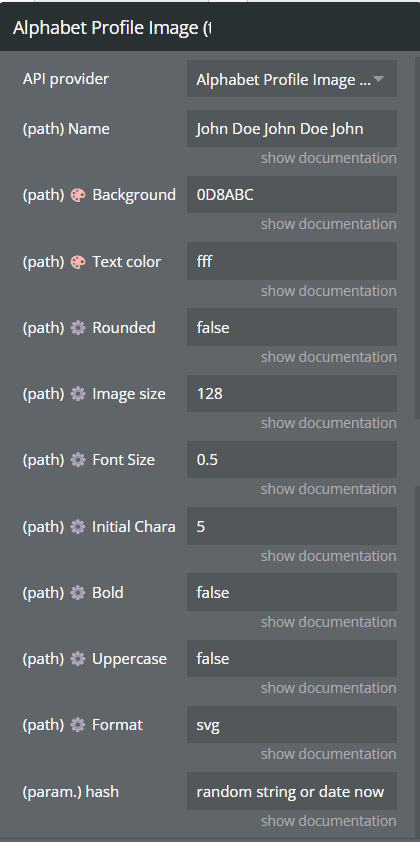Click the gear icon next to Rounded
This screenshot has height=843, width=420.
pyautogui.click(x=78, y=328)
